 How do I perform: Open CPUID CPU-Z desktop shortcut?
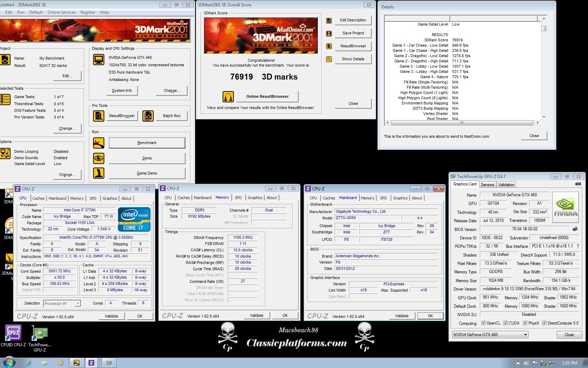(13, 336)
